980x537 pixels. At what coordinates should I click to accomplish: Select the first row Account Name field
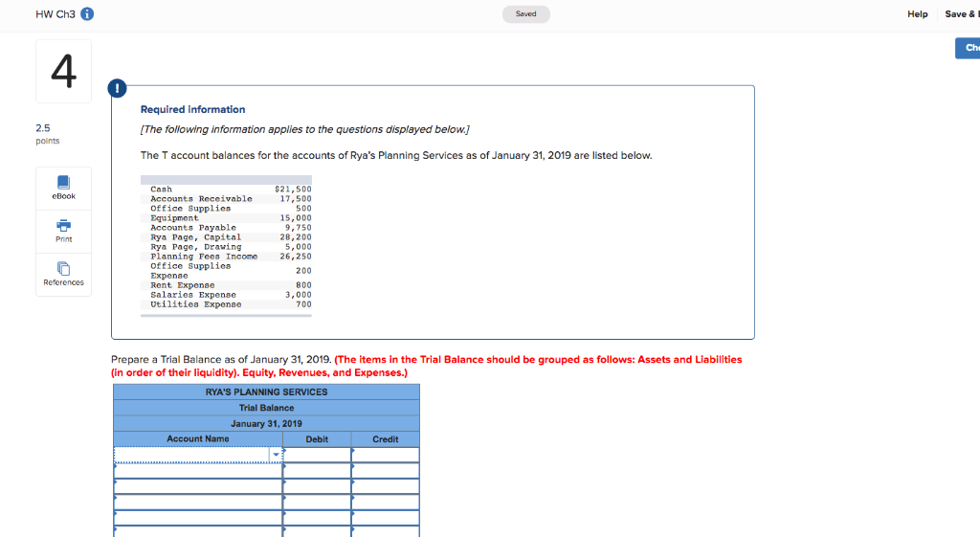[x=198, y=455]
